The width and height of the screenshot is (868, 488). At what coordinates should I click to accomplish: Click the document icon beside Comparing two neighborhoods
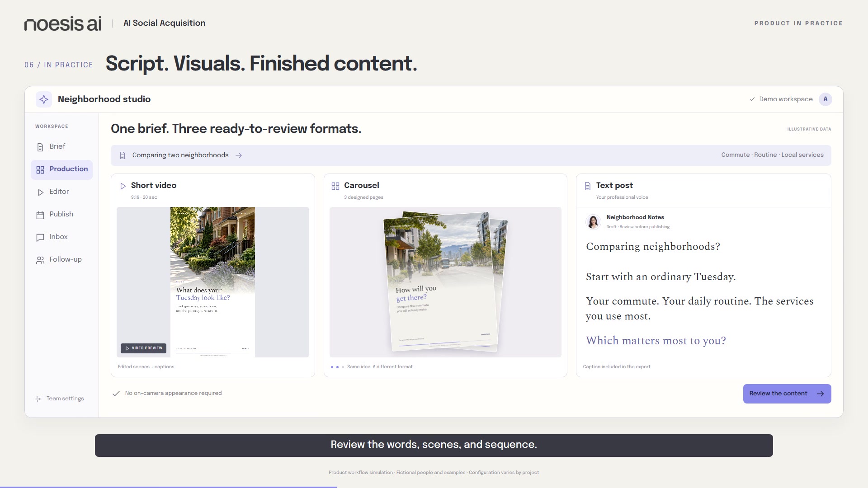[x=122, y=155]
